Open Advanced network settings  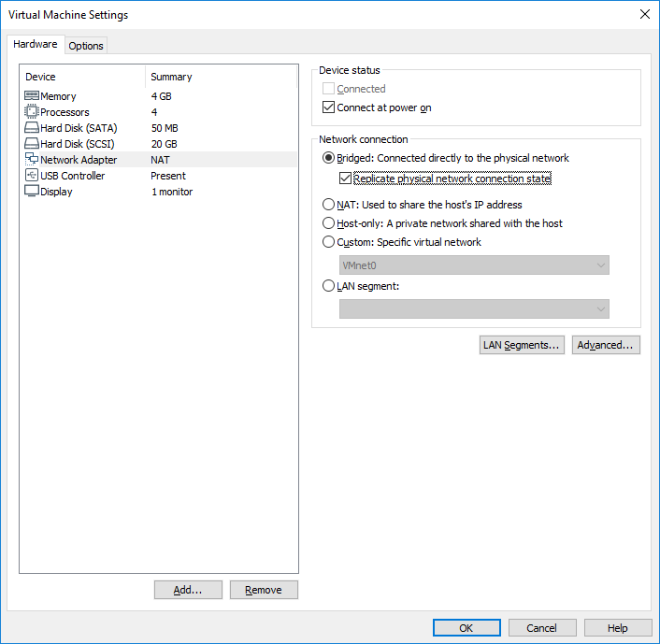[x=605, y=345]
